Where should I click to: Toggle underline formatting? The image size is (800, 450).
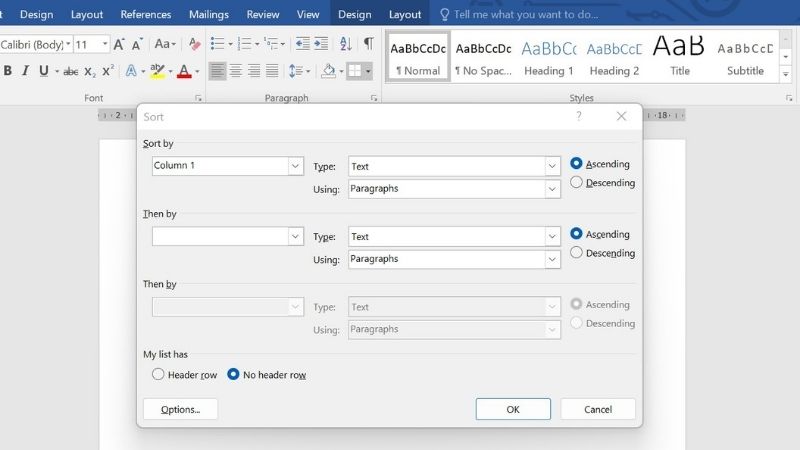point(44,71)
